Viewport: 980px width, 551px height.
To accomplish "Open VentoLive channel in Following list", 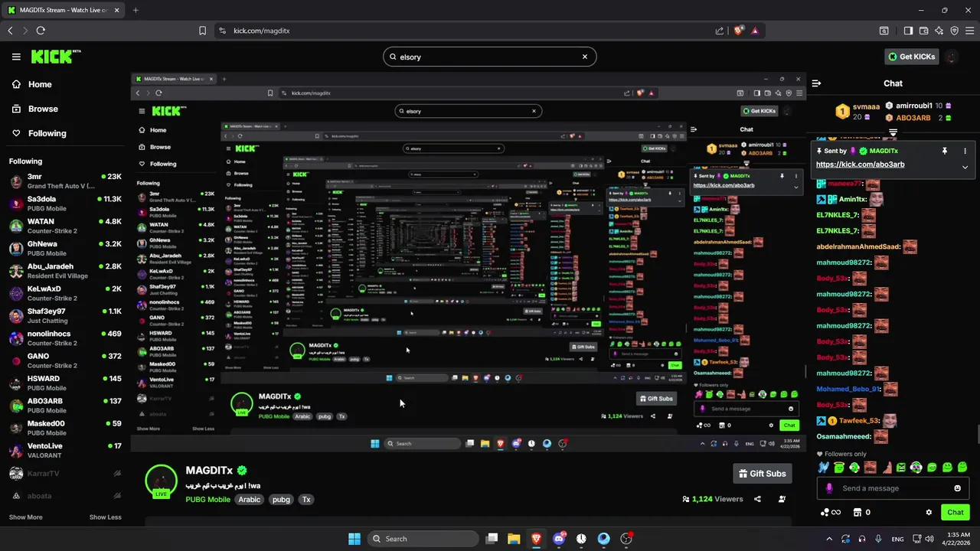I will pos(65,450).
